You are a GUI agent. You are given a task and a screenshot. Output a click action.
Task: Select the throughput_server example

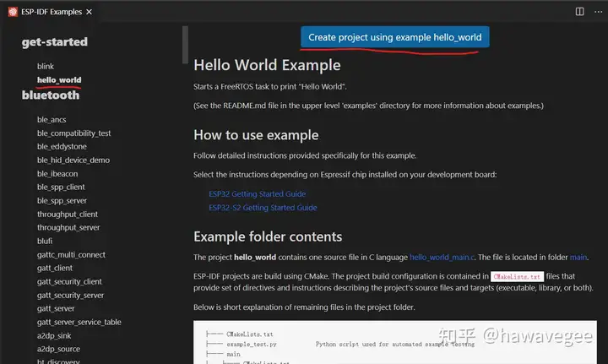coord(68,227)
